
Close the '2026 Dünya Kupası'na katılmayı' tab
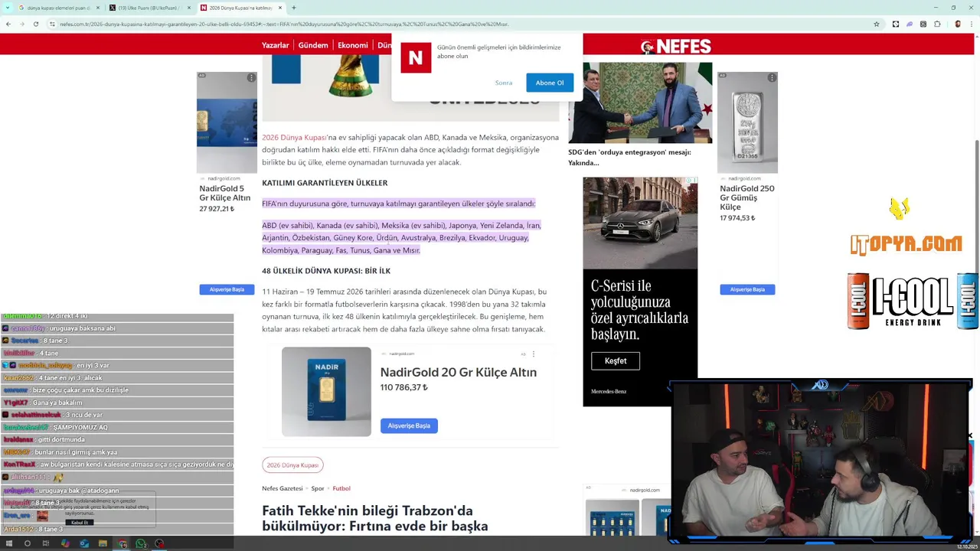pyautogui.click(x=280, y=8)
